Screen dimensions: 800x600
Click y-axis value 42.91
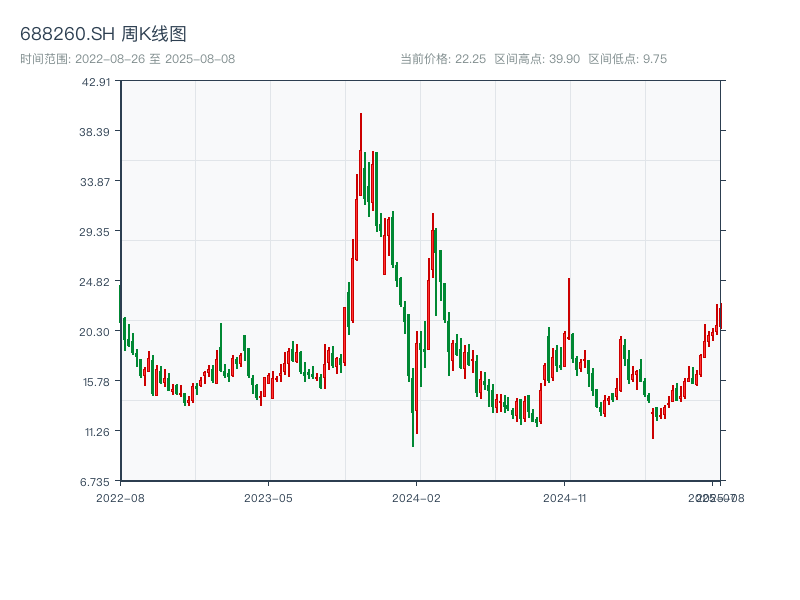pos(96,82)
